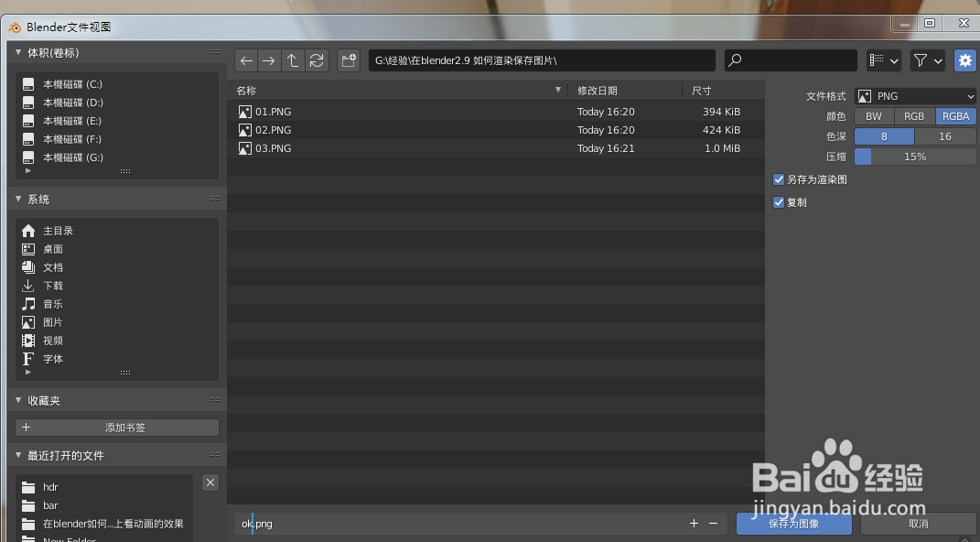Refresh the file list
The width and height of the screenshot is (980, 542).
tap(317, 60)
